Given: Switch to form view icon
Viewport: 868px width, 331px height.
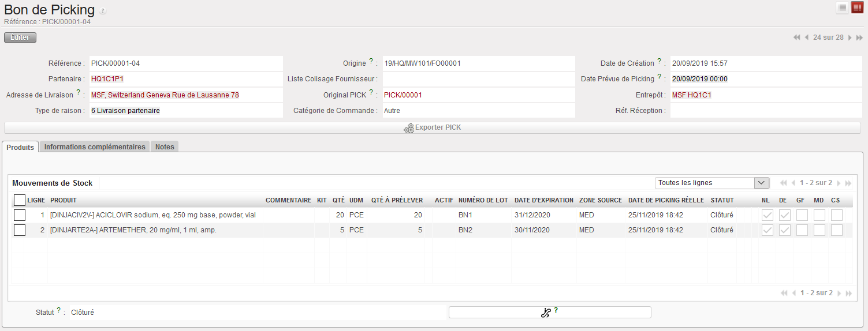Looking at the screenshot, I should click(857, 7).
